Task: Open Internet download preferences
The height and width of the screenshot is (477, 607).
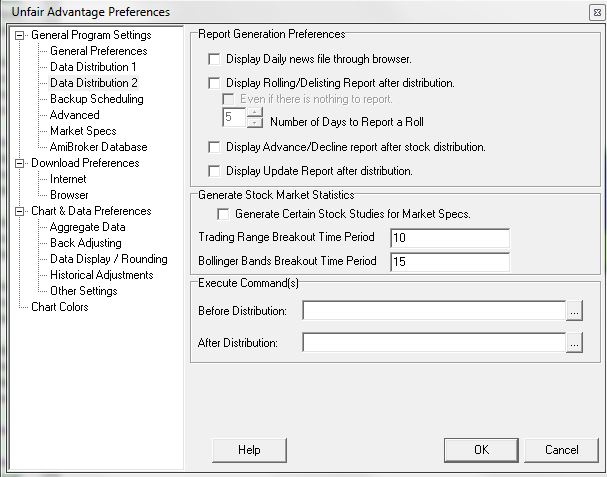Action: tap(68, 179)
